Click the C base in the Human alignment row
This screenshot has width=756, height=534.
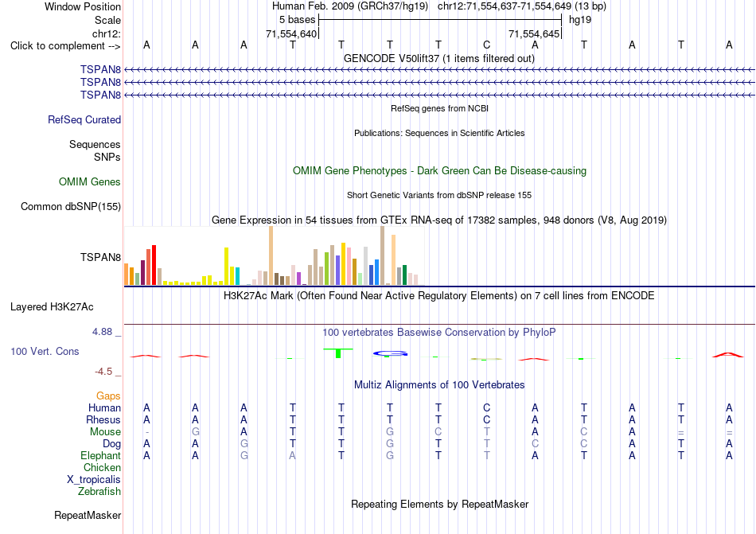486,407
